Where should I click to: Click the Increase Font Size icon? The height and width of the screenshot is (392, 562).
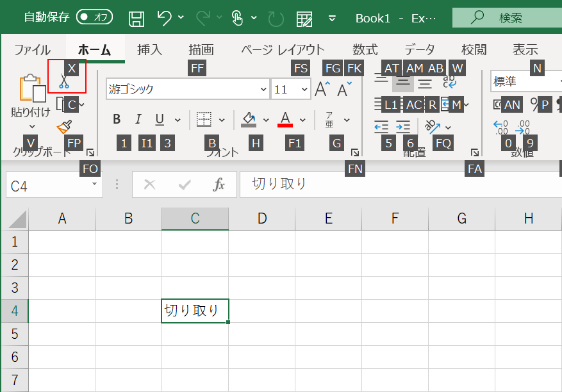click(322, 89)
